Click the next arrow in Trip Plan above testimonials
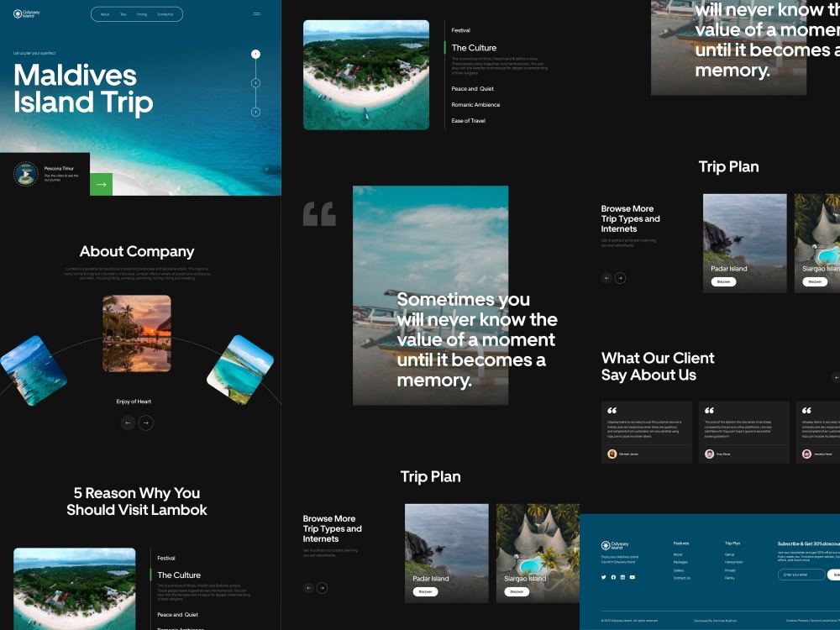 (621, 278)
